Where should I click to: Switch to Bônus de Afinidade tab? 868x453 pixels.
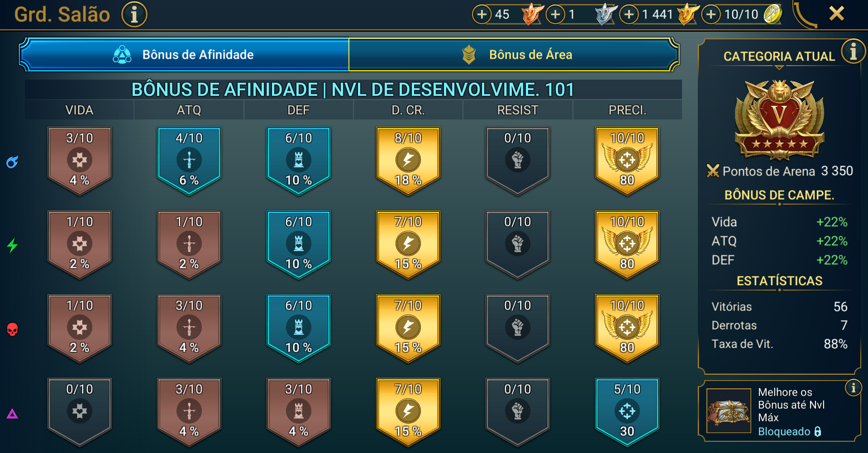(184, 55)
